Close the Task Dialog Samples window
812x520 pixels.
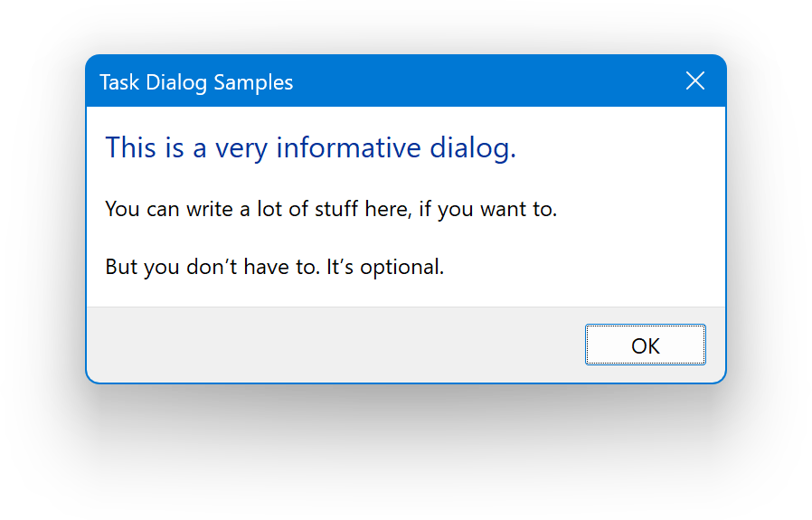695,81
